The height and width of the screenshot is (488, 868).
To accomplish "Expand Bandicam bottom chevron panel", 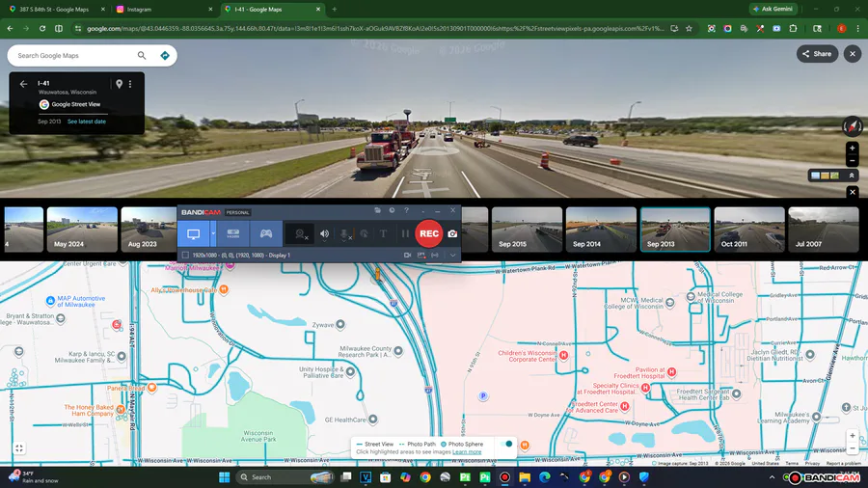I will [x=453, y=255].
